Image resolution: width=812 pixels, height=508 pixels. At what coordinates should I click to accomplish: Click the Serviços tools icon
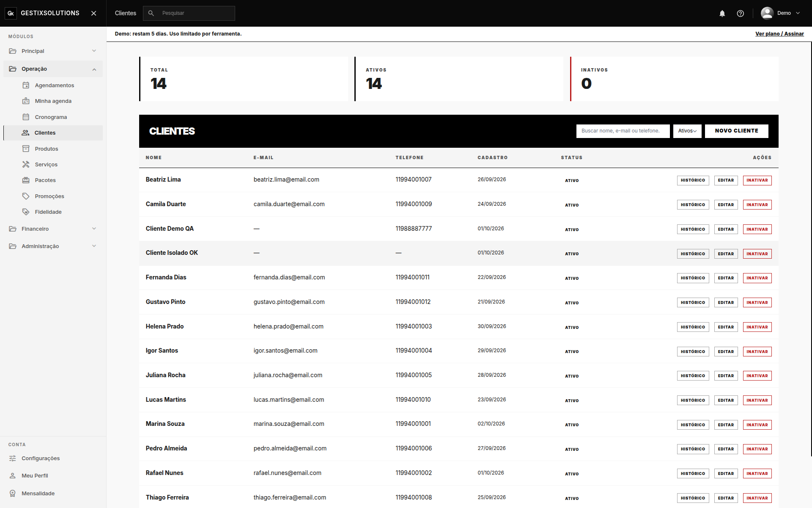click(26, 164)
